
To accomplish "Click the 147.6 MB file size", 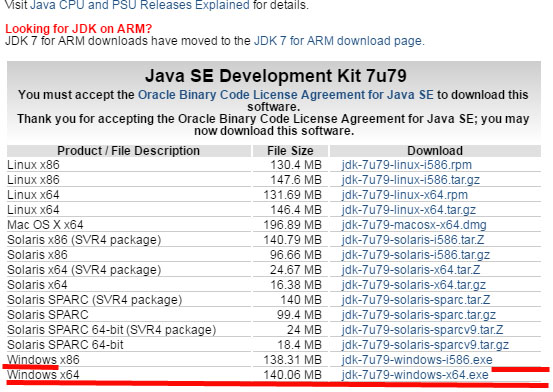I will point(296,180).
